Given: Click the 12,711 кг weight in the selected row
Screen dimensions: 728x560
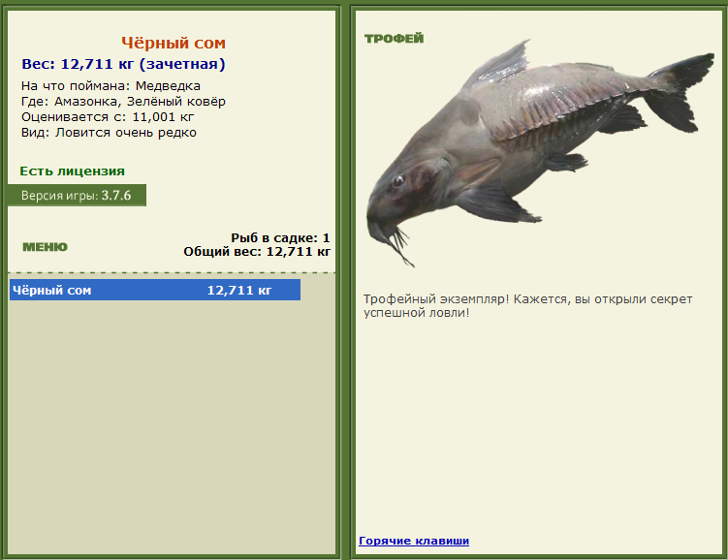Looking at the screenshot, I should pyautogui.click(x=239, y=291).
